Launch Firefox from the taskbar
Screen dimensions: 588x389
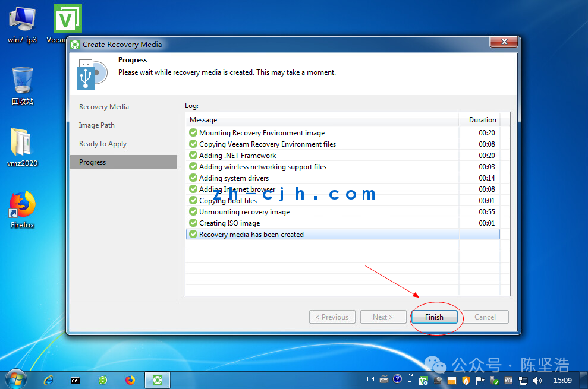tap(130, 380)
